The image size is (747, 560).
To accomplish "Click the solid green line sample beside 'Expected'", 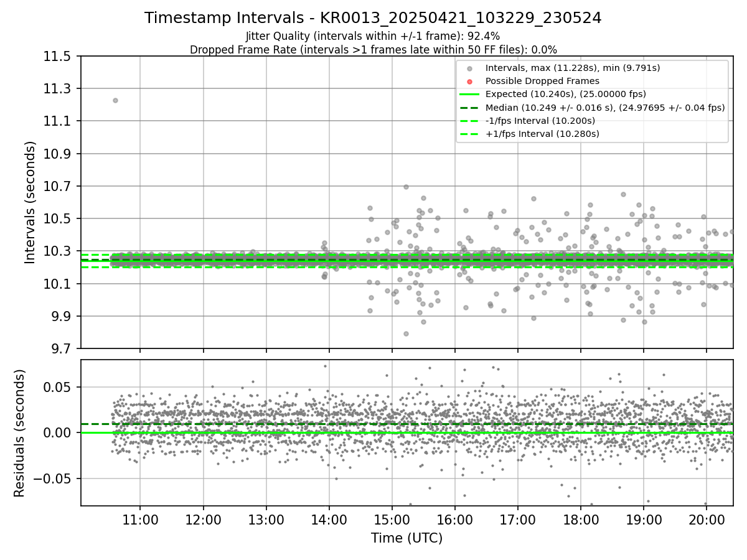I will (x=469, y=94).
